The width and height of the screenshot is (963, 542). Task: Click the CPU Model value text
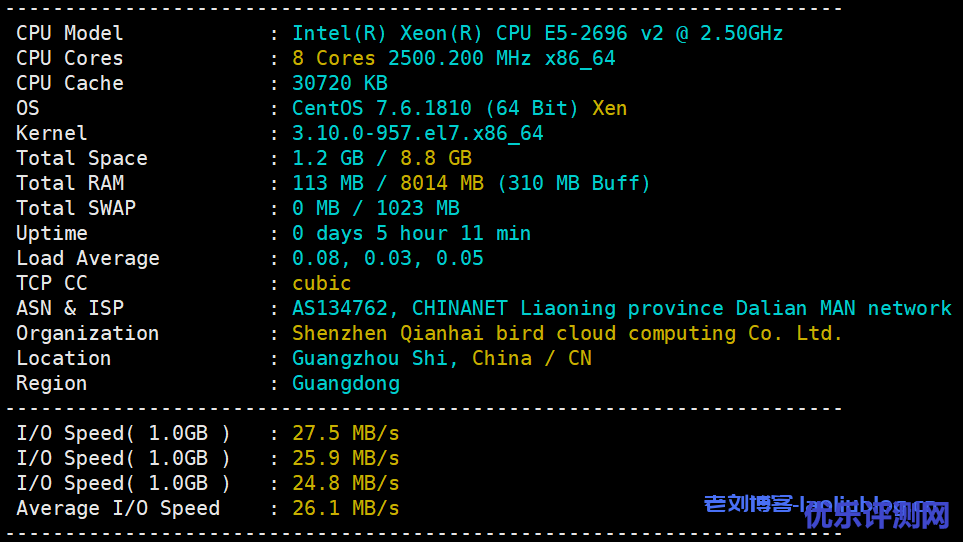pyautogui.click(x=537, y=33)
